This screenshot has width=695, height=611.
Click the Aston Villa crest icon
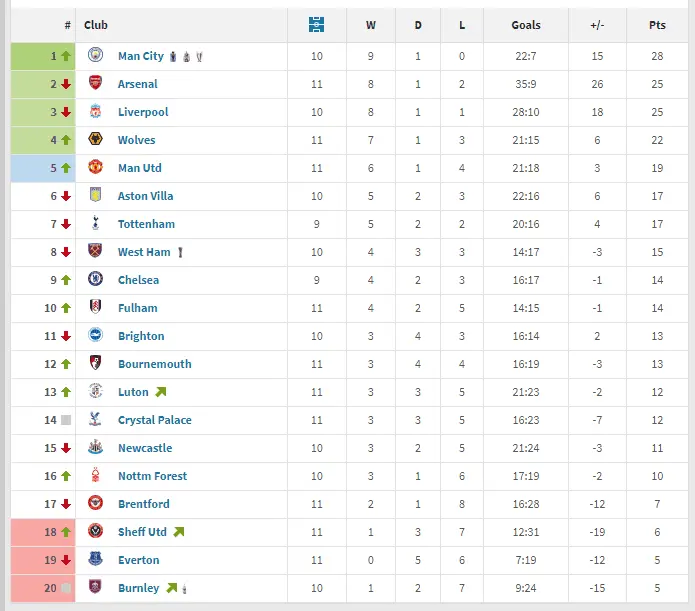pos(95,196)
